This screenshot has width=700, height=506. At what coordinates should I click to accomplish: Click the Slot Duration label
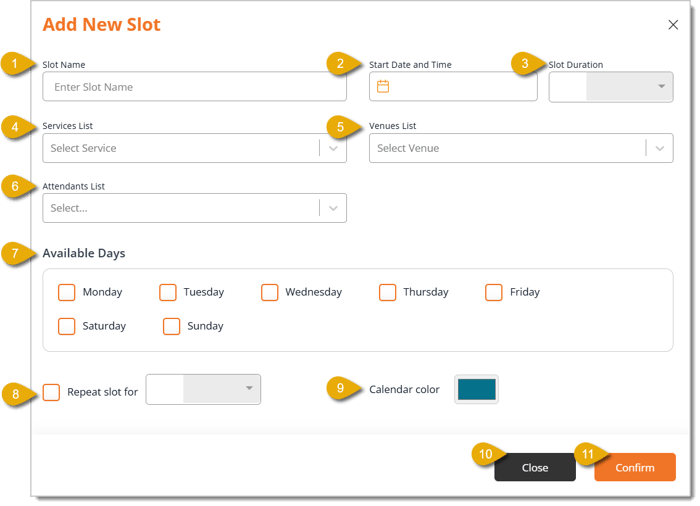575,65
